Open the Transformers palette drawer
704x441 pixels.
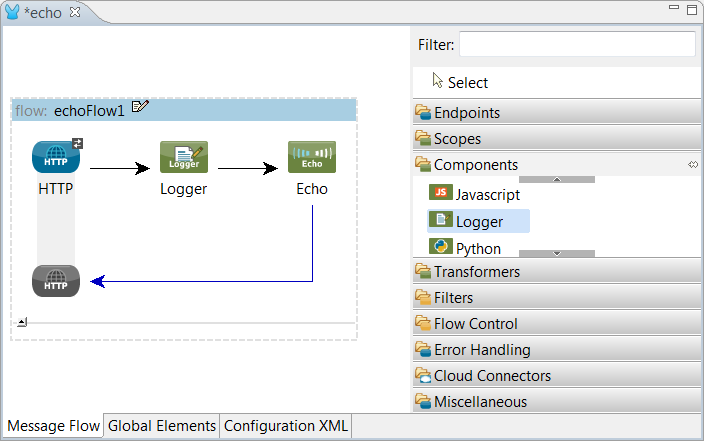[x=476, y=271]
